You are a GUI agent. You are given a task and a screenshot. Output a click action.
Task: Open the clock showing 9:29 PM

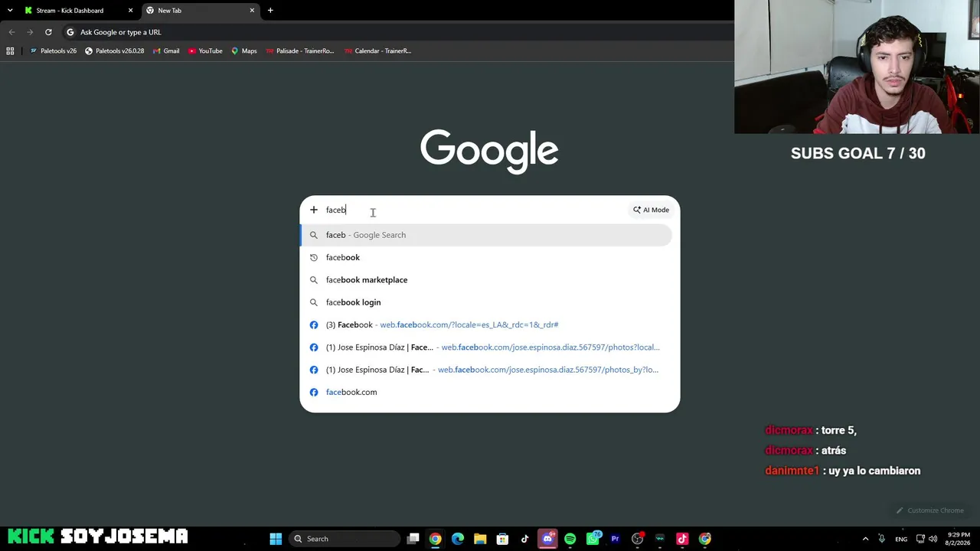pyautogui.click(x=959, y=539)
